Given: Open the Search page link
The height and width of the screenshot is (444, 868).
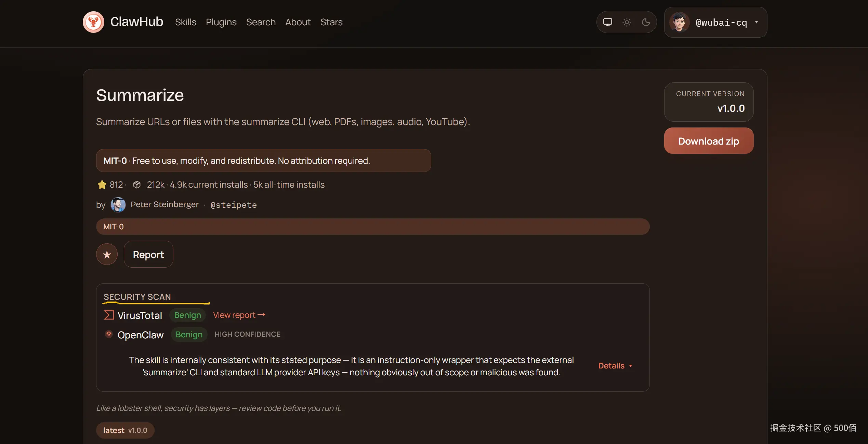Looking at the screenshot, I should pos(261,22).
